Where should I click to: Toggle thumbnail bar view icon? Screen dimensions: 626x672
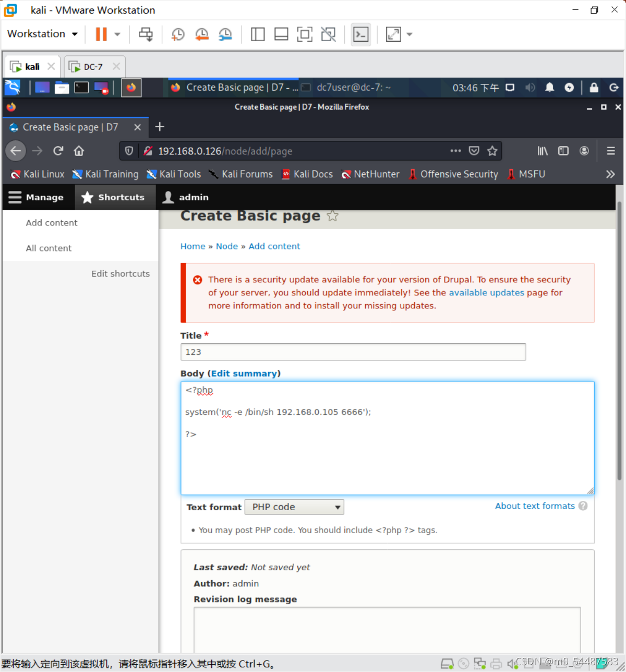pos(281,34)
